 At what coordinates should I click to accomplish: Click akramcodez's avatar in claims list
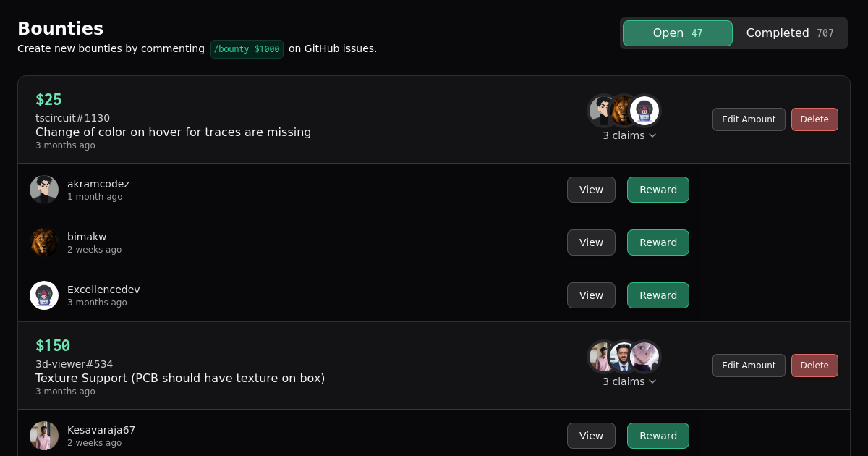(44, 190)
